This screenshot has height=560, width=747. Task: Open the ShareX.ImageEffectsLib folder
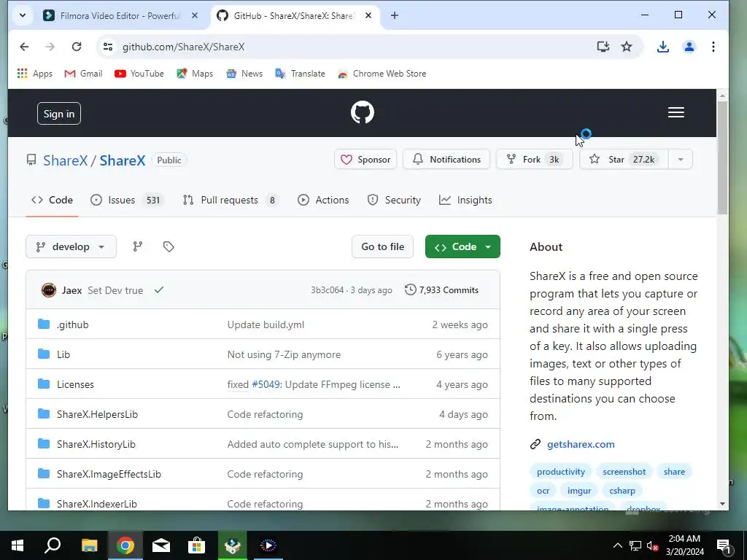109,474
